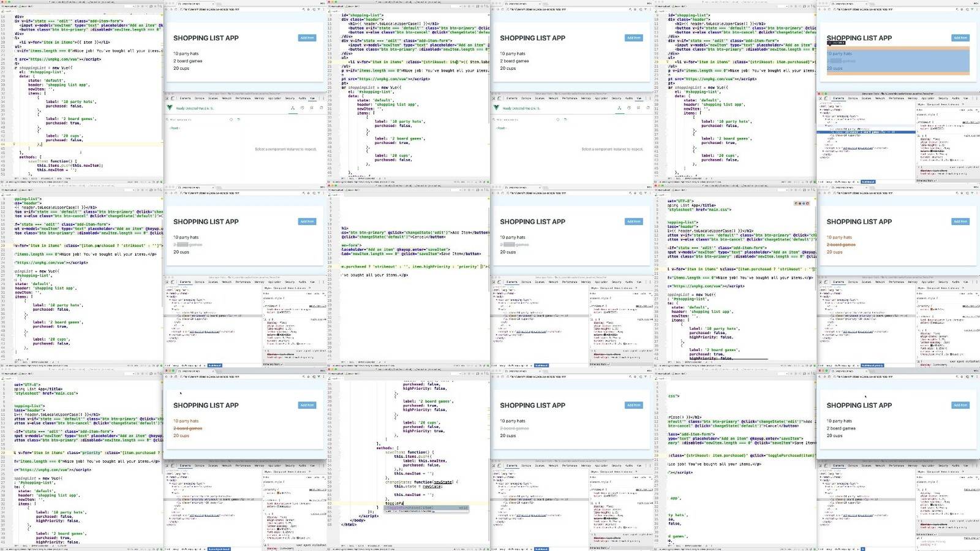Open Audits tab below the blue highlighted list

point(956,98)
